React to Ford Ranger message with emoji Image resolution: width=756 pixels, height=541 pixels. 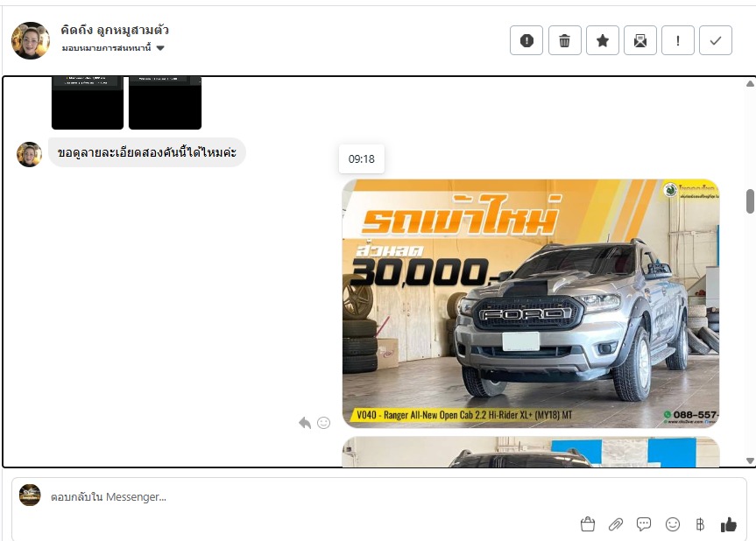tap(323, 423)
